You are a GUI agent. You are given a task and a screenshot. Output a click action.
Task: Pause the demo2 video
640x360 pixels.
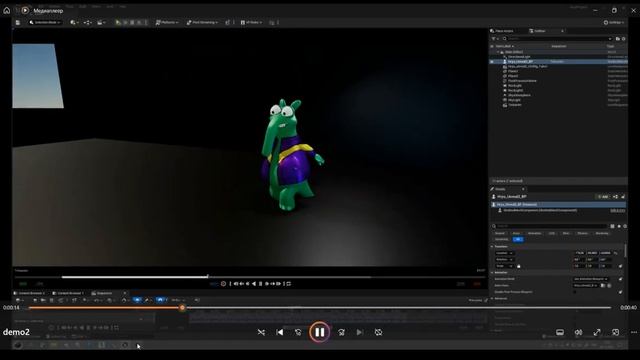click(320, 333)
